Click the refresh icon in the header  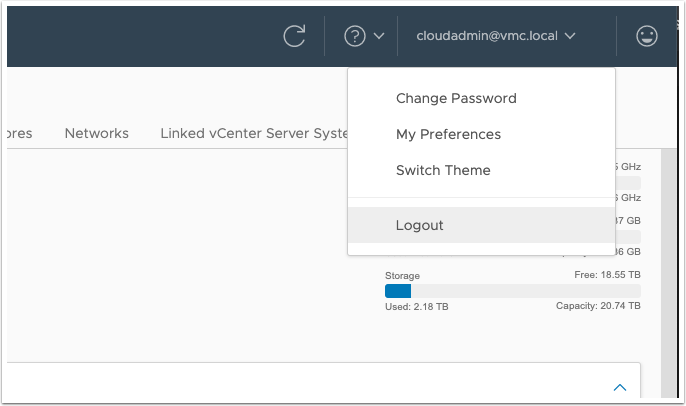pos(294,36)
